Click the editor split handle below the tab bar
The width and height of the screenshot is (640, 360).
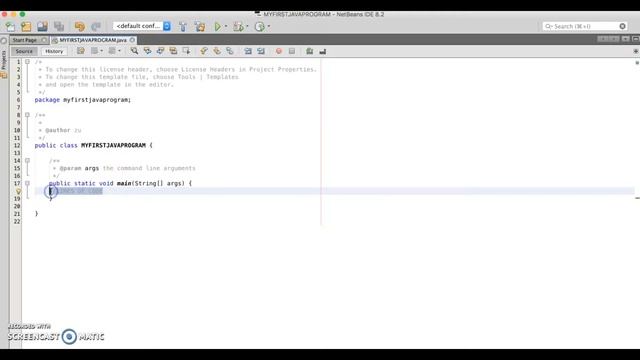[636, 51]
